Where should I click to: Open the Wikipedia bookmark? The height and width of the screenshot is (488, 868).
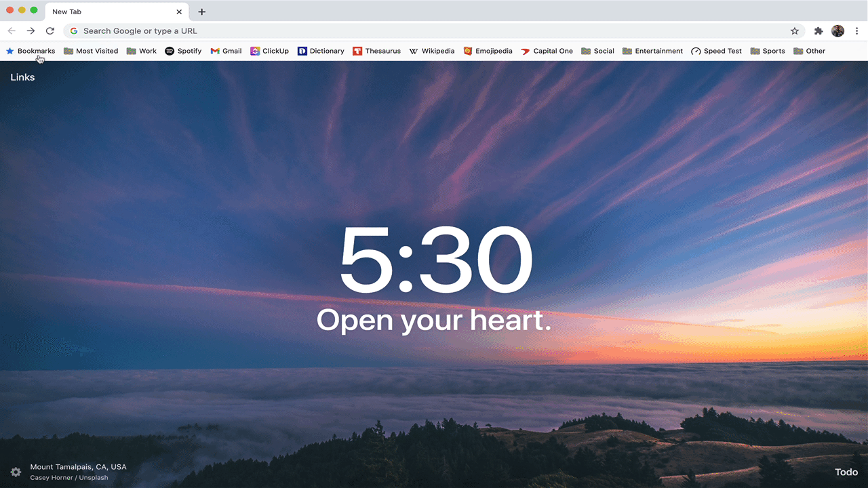point(432,51)
